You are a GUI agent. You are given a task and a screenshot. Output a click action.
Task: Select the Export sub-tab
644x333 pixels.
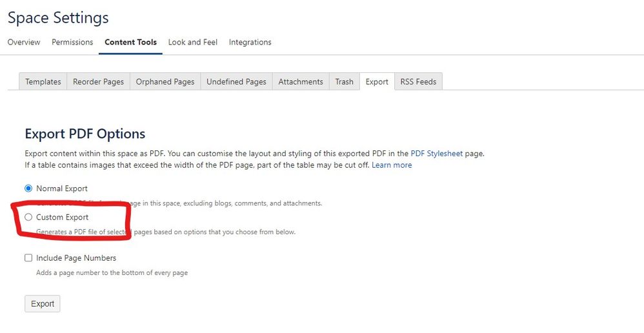(377, 82)
